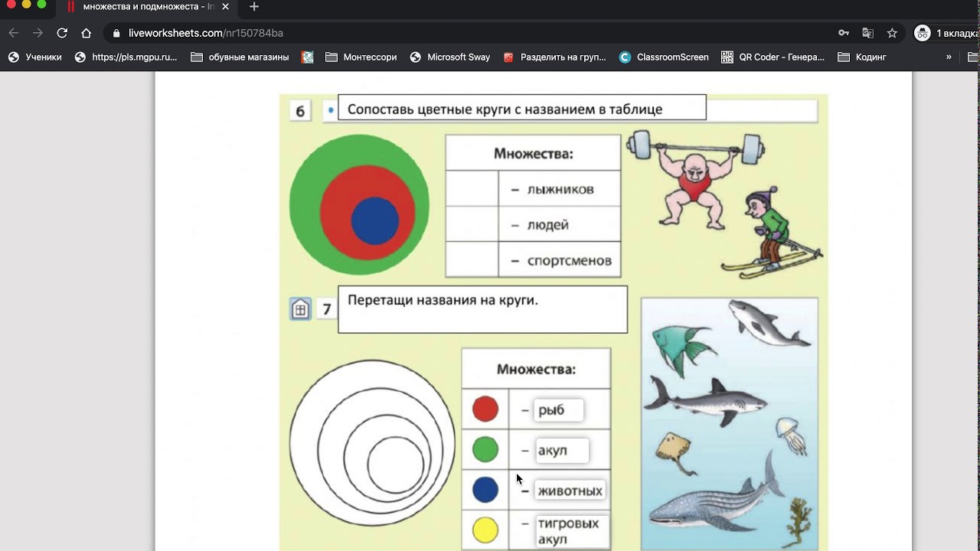Reload the page with refresh icon
The width and height of the screenshot is (980, 551).
click(62, 33)
